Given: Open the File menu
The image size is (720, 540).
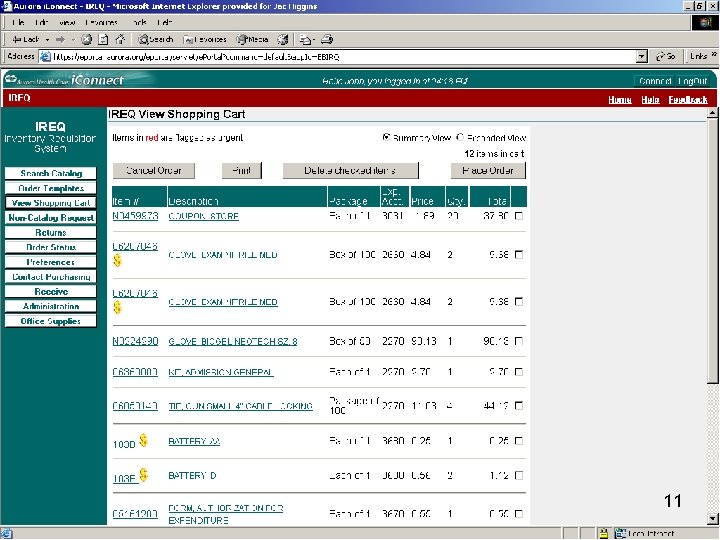Looking at the screenshot, I should [x=18, y=22].
